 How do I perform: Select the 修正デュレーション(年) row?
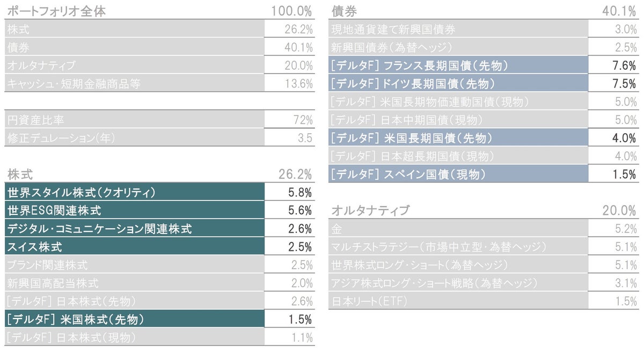pos(61,138)
